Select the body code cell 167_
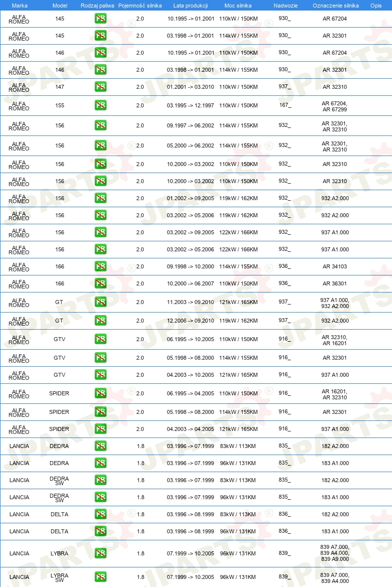 285,105
